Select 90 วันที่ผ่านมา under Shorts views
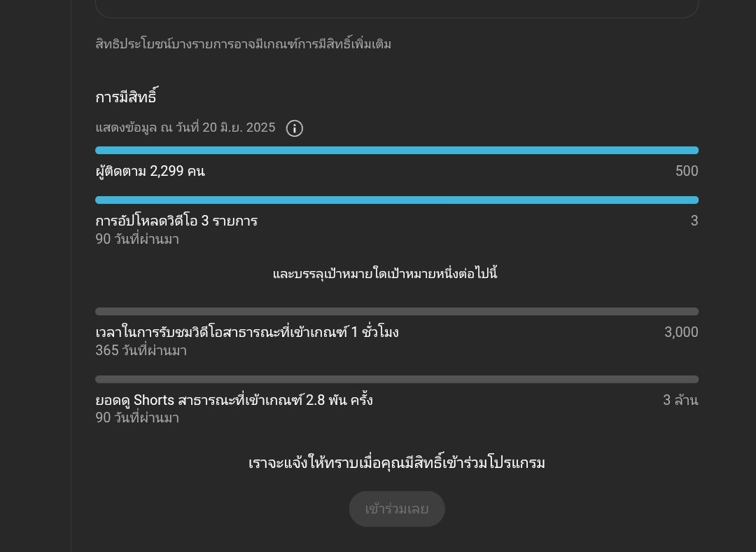Screen dimensions: 756x552 click(x=137, y=418)
